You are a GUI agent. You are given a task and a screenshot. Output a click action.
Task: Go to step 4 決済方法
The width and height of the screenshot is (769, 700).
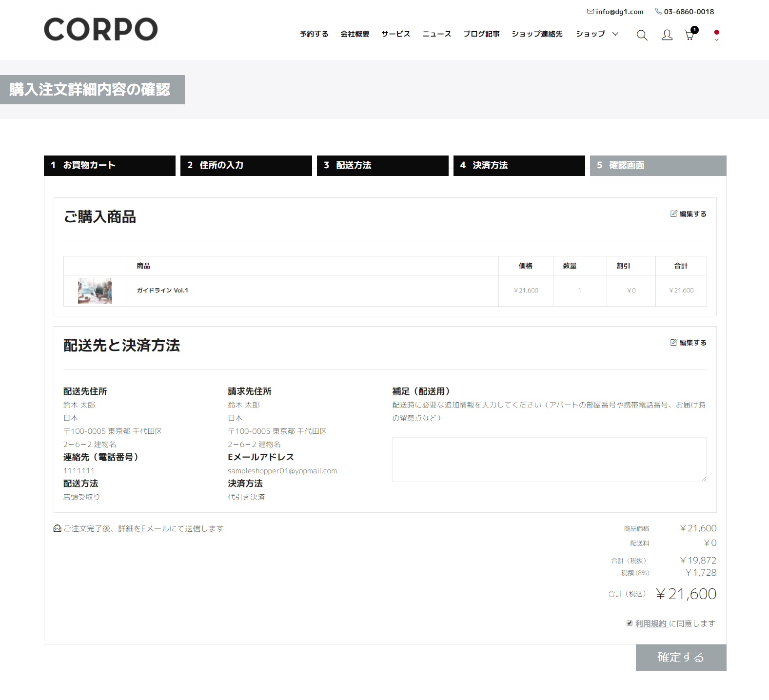(519, 165)
